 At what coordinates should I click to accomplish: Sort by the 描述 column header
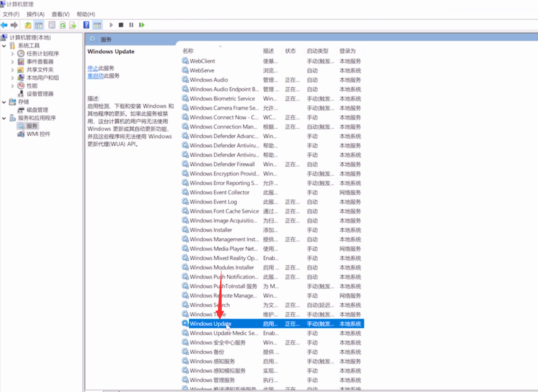[268, 51]
